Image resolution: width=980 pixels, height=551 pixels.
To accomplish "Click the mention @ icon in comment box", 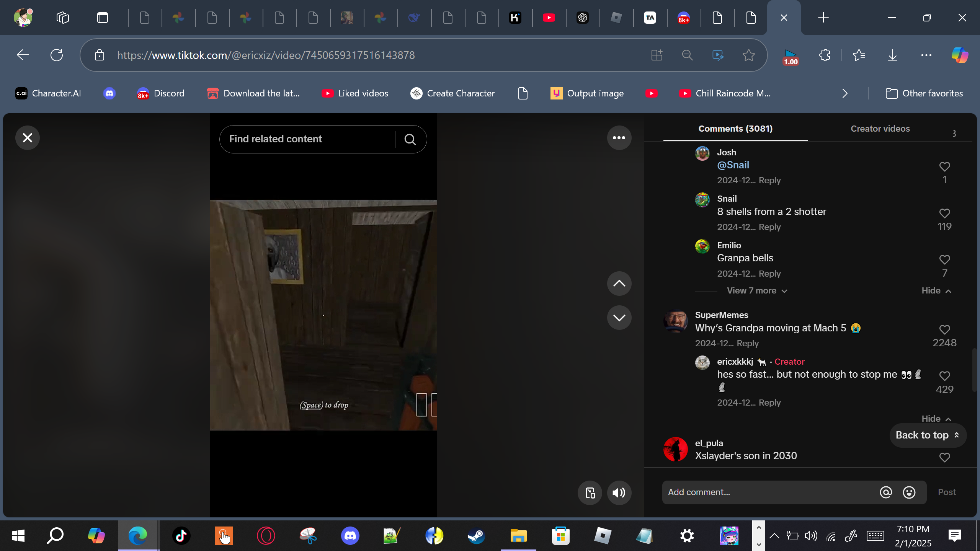I will point(886,492).
